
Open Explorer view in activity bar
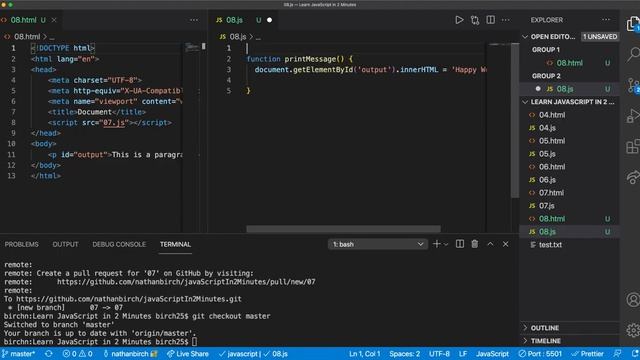(x=633, y=24)
